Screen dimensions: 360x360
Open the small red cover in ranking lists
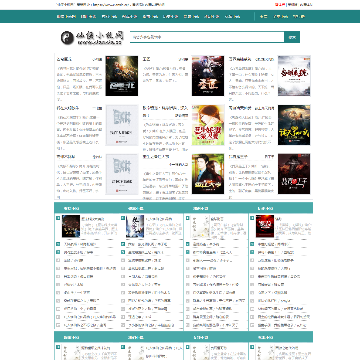pos(265,226)
